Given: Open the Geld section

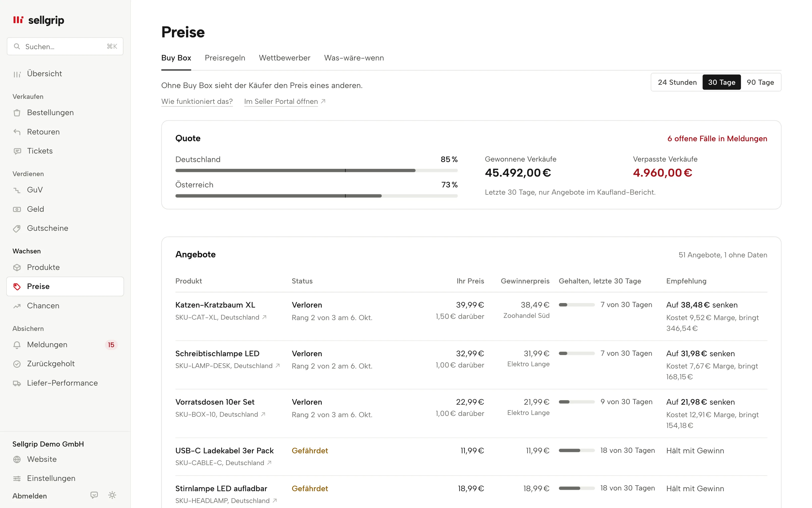Looking at the screenshot, I should (65, 209).
